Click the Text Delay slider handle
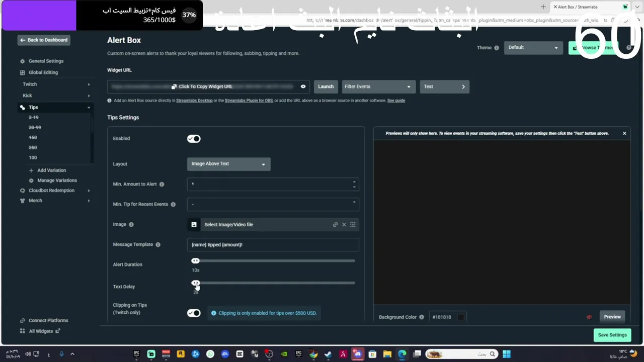The image size is (644, 362). pos(195,284)
